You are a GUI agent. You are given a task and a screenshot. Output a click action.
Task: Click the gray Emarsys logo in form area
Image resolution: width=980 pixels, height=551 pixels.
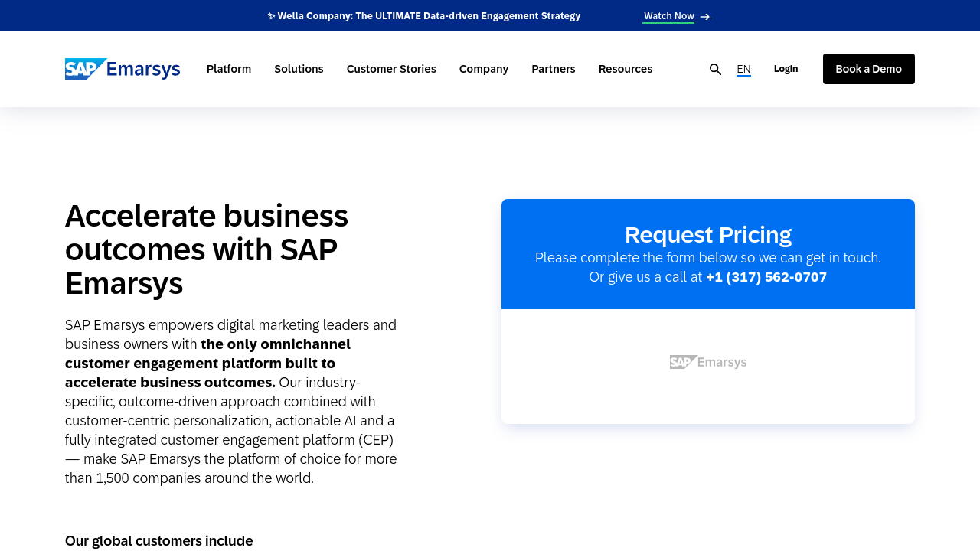tap(707, 362)
